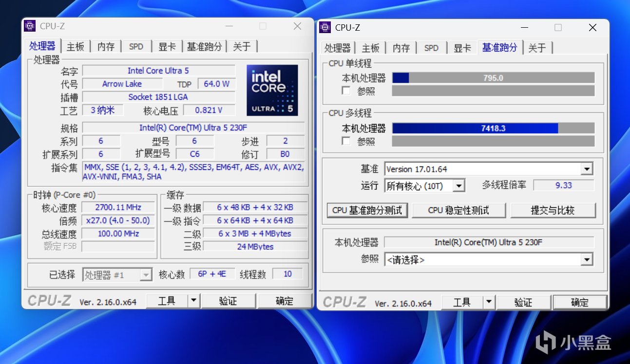
Task: Click the 扩展型号 value "C6"
Action: [195, 154]
